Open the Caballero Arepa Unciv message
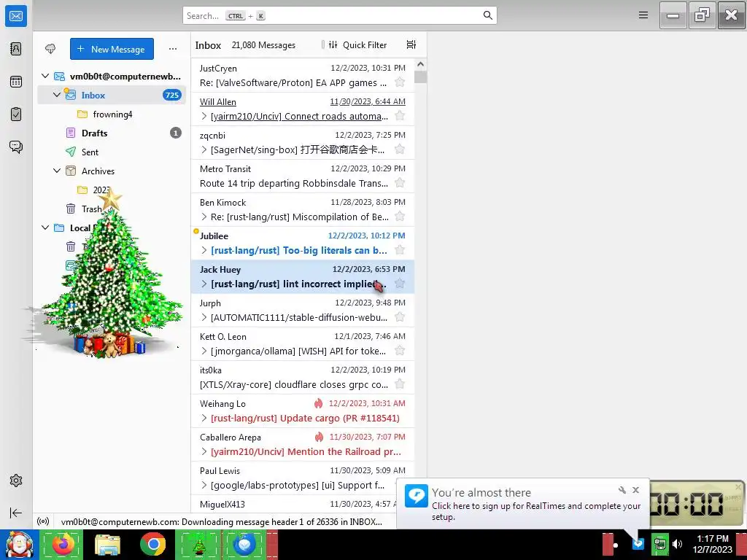Image resolution: width=747 pixels, height=560 pixels. point(303,444)
